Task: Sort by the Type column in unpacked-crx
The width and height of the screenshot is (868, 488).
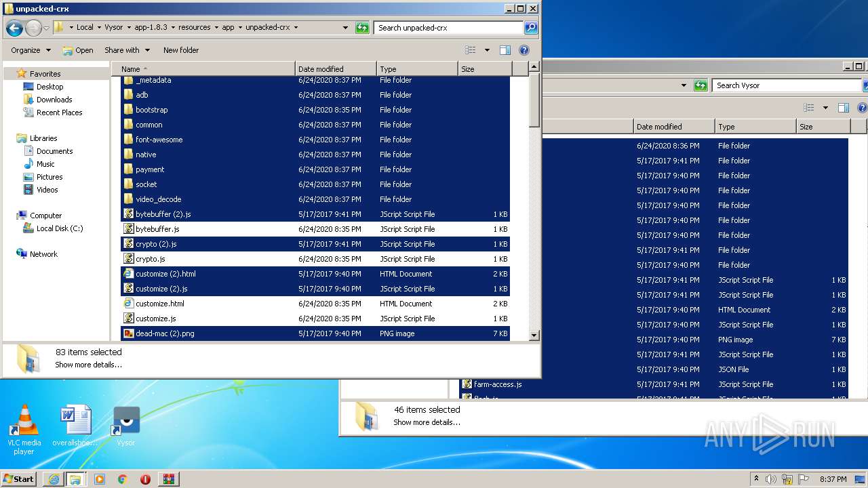Action: tap(417, 69)
